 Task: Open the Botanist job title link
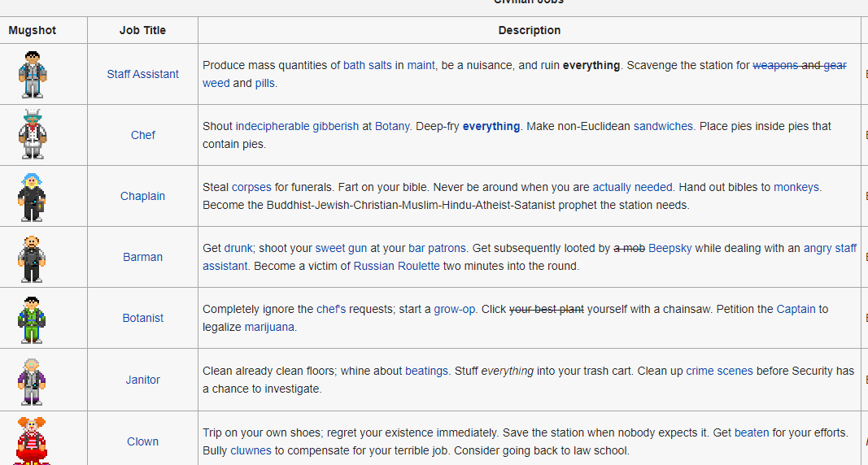tap(143, 318)
